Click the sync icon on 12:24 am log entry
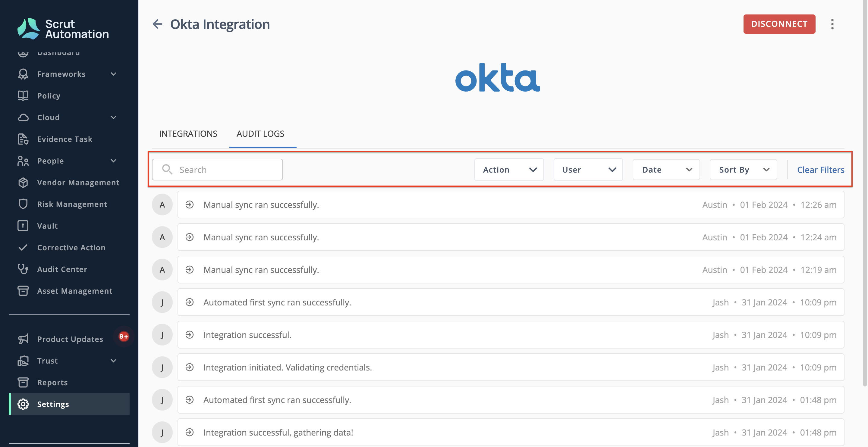Screen dimensions: 868x447 click(190, 237)
